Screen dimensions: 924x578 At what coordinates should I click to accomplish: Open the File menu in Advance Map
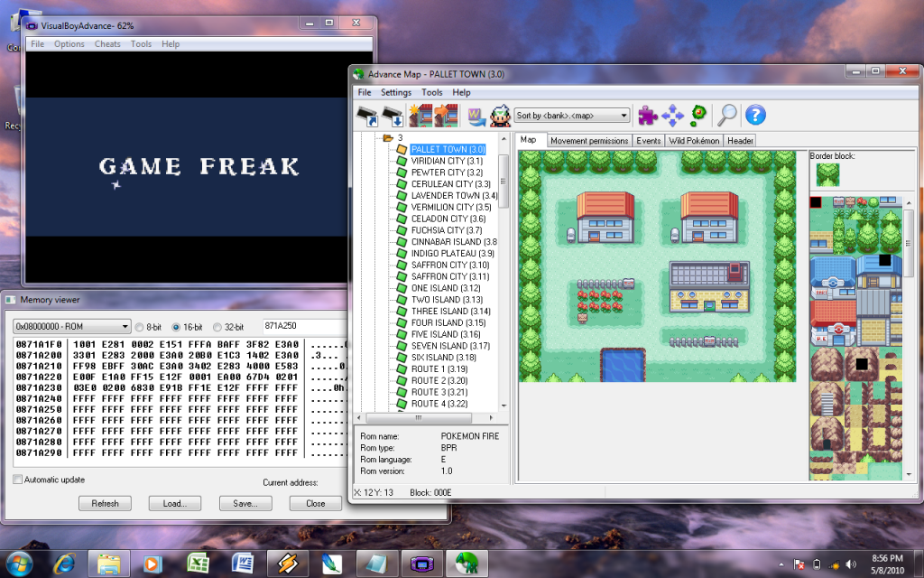(365, 93)
